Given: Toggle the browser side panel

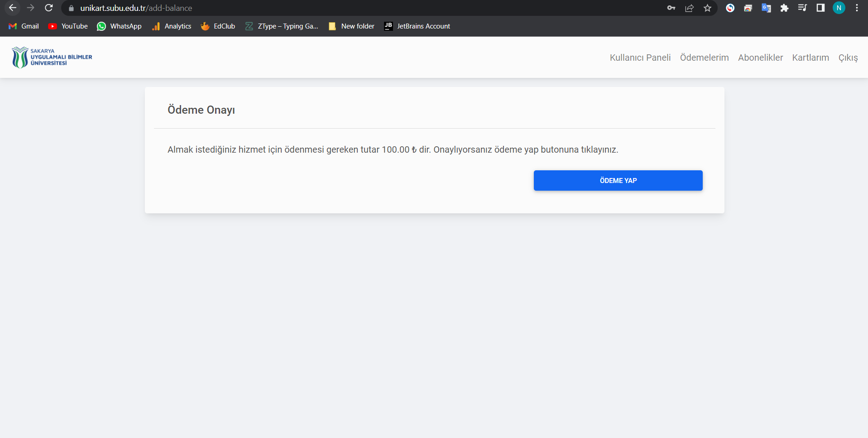Looking at the screenshot, I should pyautogui.click(x=820, y=8).
